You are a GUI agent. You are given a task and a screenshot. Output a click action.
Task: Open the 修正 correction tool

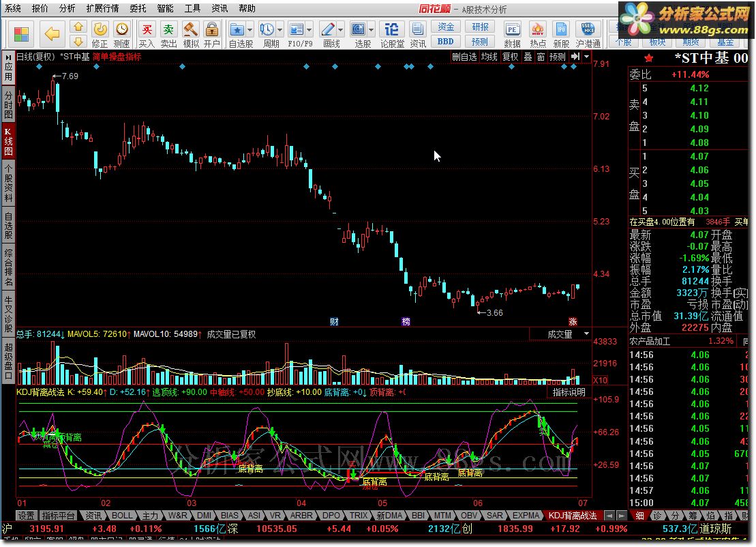(100, 34)
